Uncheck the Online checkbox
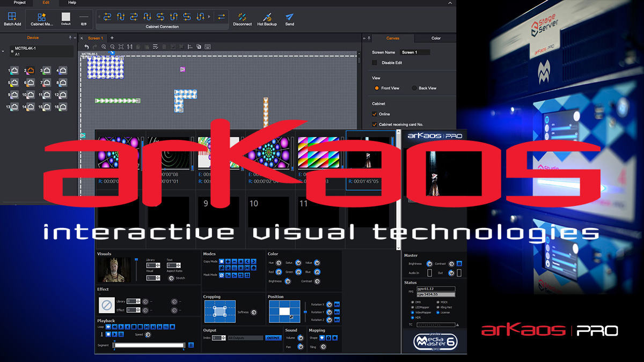 [x=375, y=114]
